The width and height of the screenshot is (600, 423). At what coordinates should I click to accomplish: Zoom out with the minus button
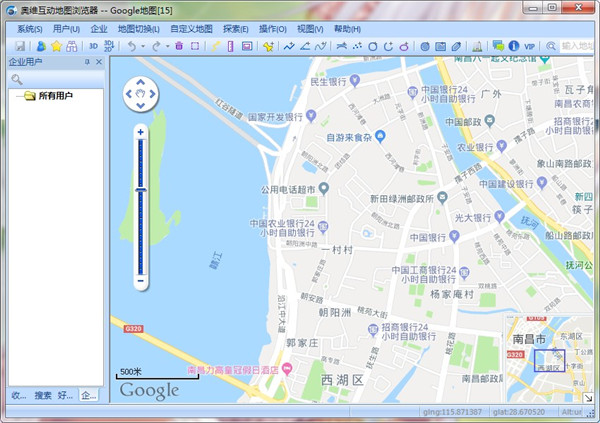[141, 281]
